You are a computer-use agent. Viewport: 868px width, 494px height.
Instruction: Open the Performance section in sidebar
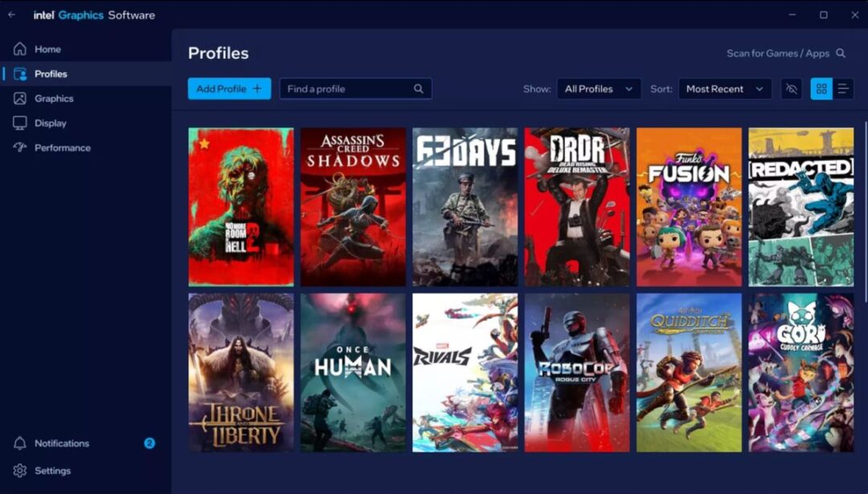(x=62, y=148)
